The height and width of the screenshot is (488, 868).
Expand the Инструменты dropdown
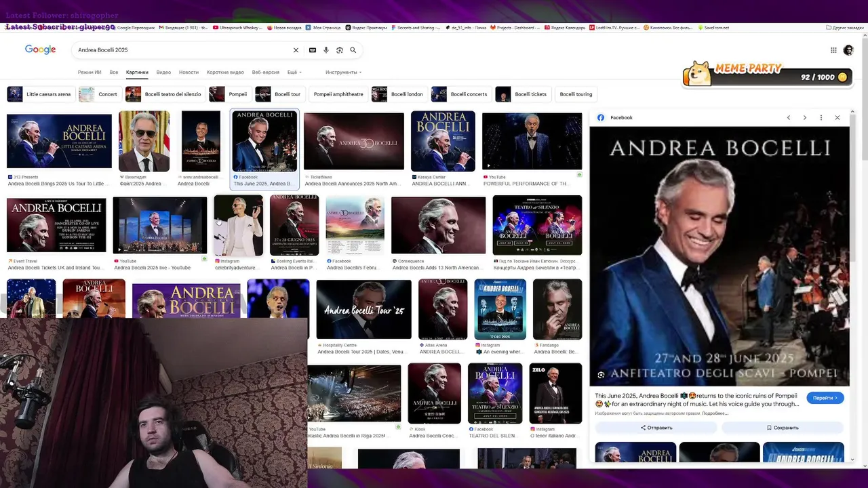click(x=343, y=73)
